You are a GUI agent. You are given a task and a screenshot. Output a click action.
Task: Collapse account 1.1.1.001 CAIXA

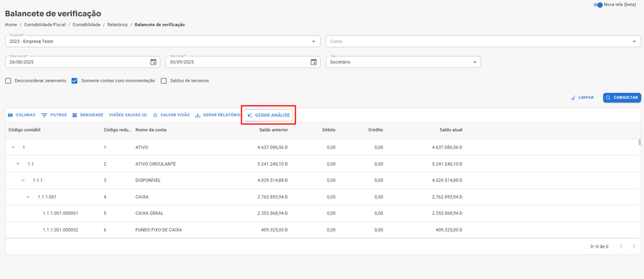(x=29, y=197)
